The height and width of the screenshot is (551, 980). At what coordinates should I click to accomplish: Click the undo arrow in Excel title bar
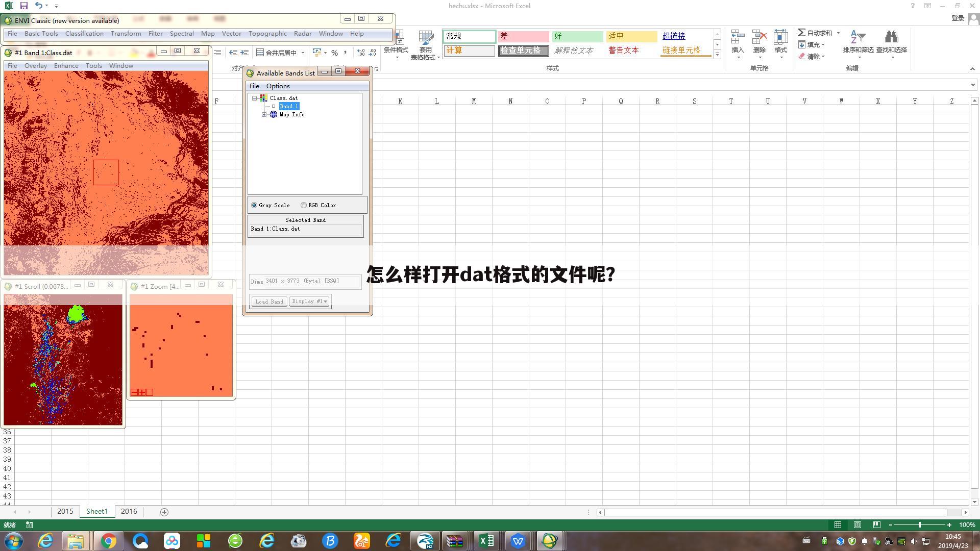click(39, 6)
